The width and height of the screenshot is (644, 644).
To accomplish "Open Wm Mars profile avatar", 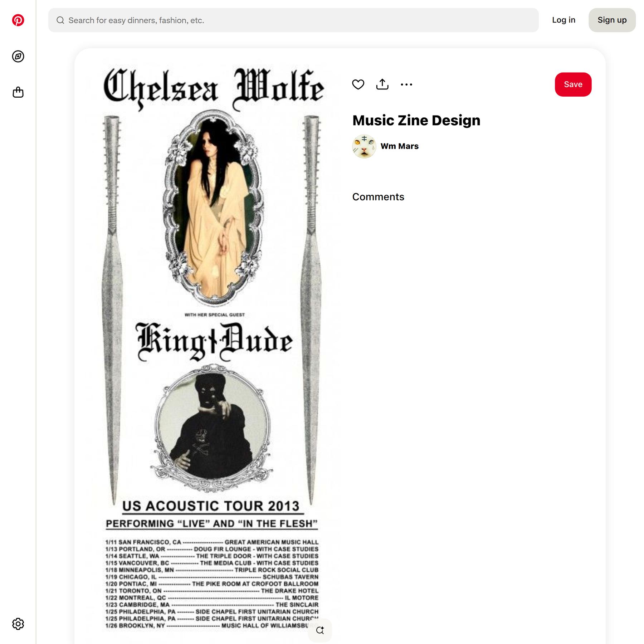I will (364, 146).
